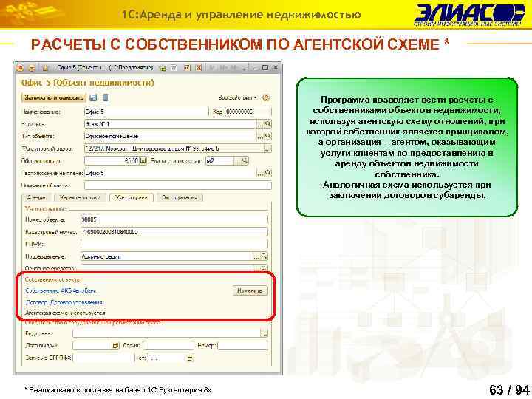Open the 'Эксплуатация' tab
The image size is (532, 399).
tap(180, 197)
